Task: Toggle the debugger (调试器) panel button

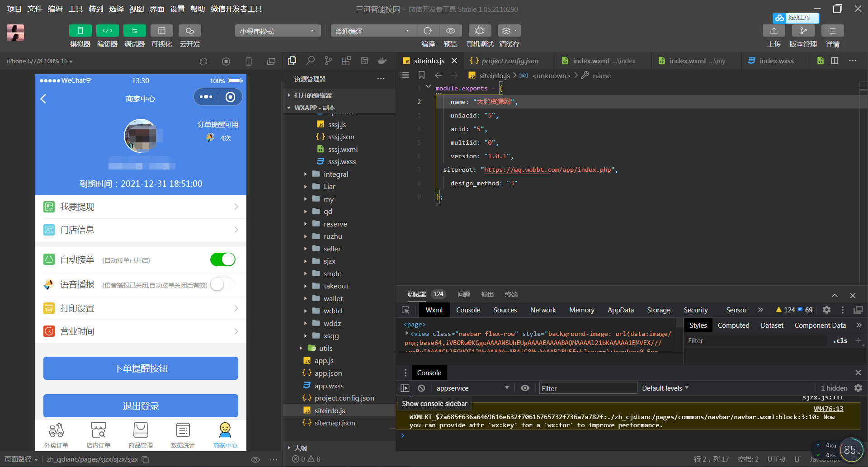Action: pyautogui.click(x=134, y=31)
